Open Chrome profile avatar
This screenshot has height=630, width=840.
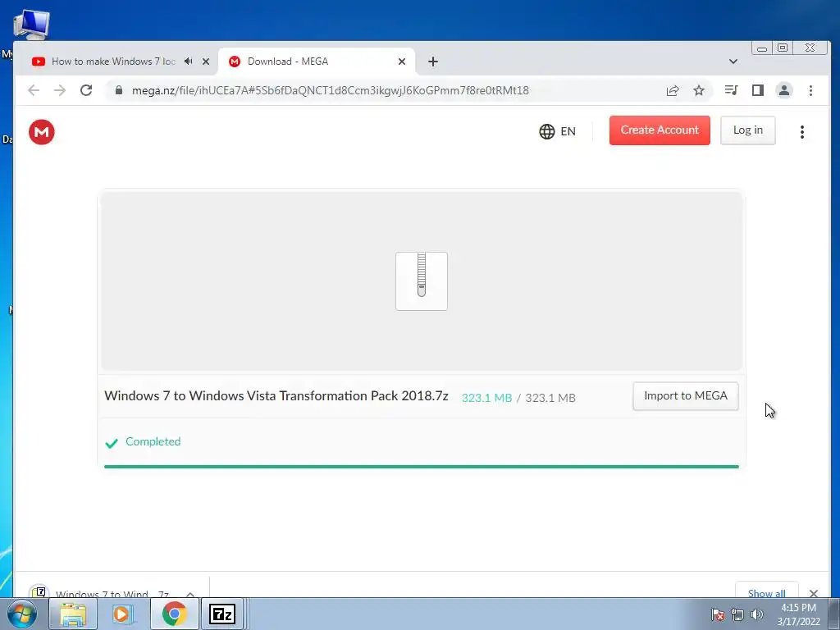pos(784,90)
